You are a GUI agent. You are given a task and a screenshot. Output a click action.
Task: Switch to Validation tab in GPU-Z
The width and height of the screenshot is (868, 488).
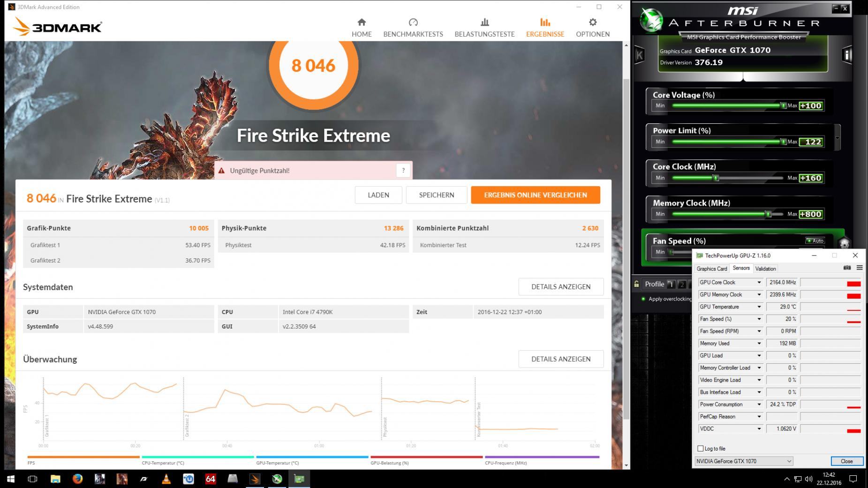[x=765, y=269]
